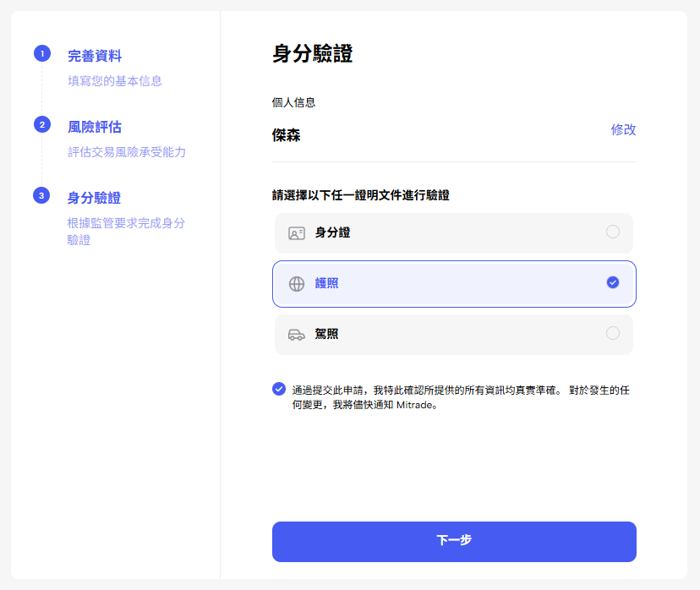
Task: Uncheck the information confirmation checkbox
Action: point(279,389)
